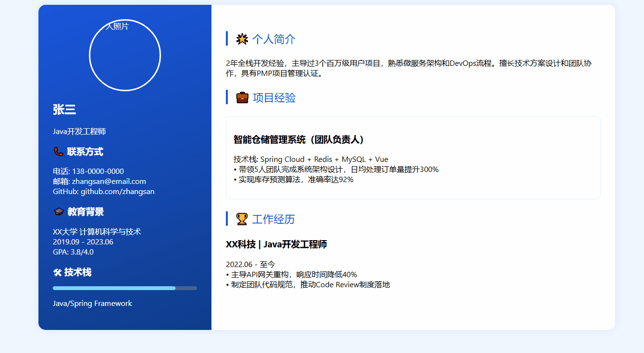The image size is (644, 353).
Task: Click the graduation cap icon beside 教育背景
Action: click(x=59, y=212)
